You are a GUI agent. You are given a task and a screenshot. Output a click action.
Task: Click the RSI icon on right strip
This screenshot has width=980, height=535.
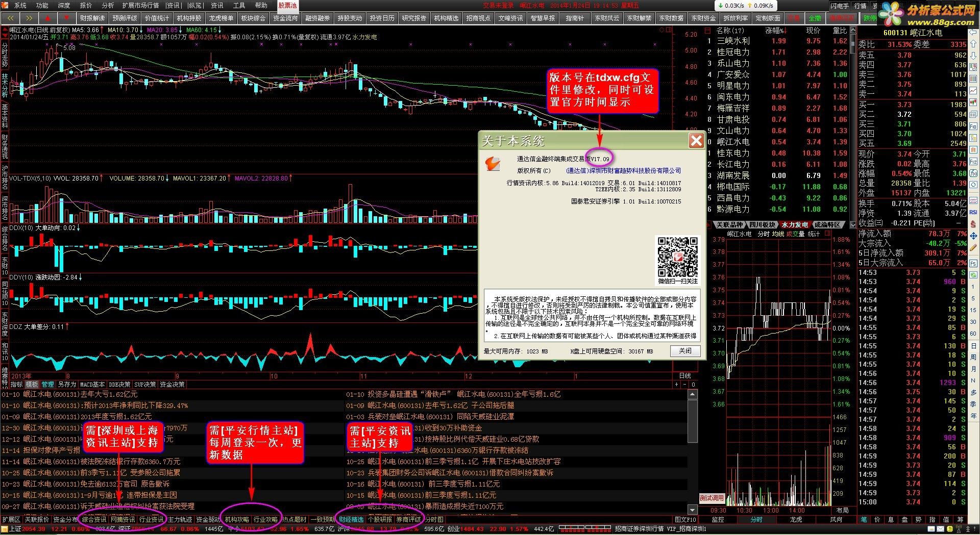[973, 212]
